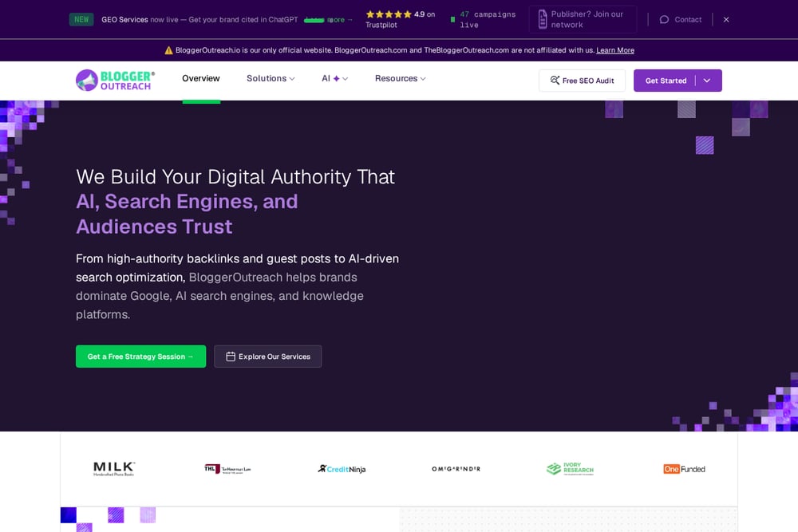
Task: Click the CreditNinja logo
Action: (x=342, y=469)
